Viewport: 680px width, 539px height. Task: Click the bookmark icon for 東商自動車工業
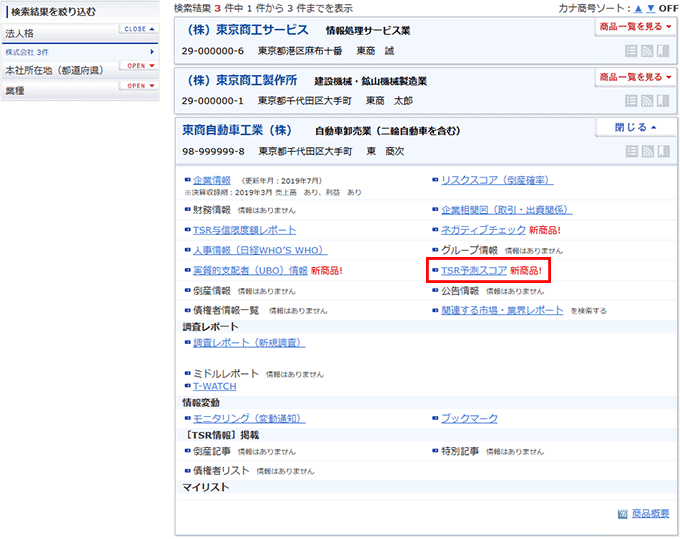pos(662,151)
